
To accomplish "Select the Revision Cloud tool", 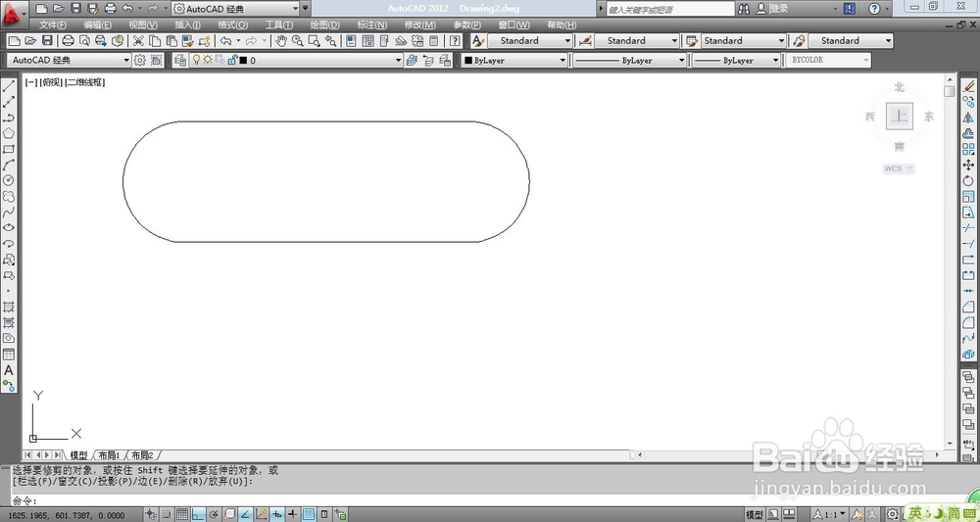I will [x=9, y=196].
